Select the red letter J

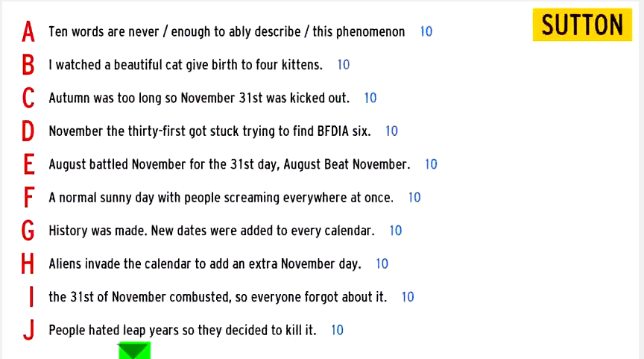29,330
